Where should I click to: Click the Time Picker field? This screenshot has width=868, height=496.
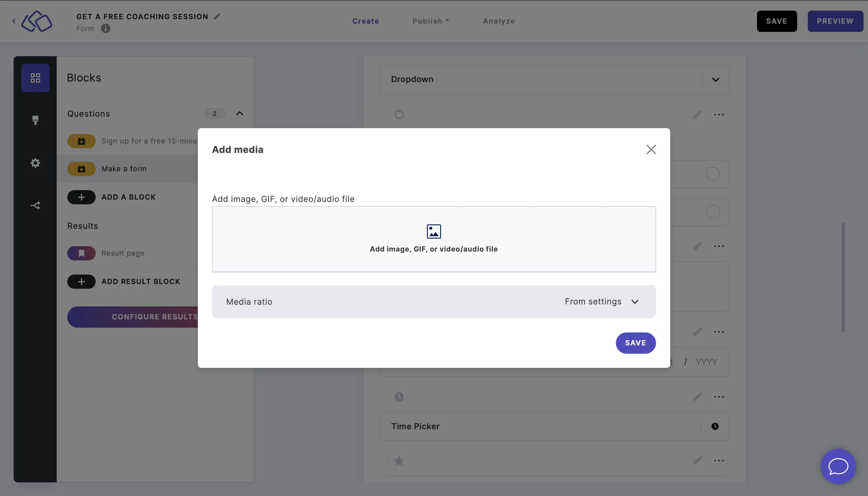[554, 426]
